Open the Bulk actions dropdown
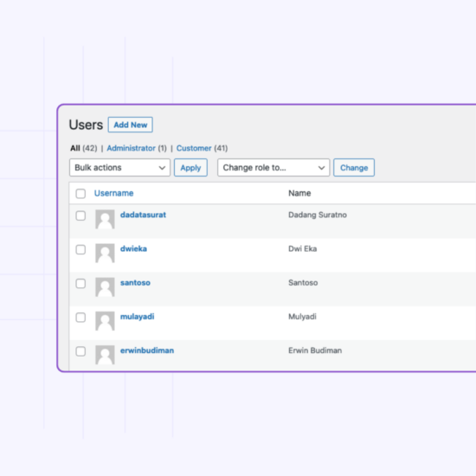The height and width of the screenshot is (476, 476). click(119, 168)
